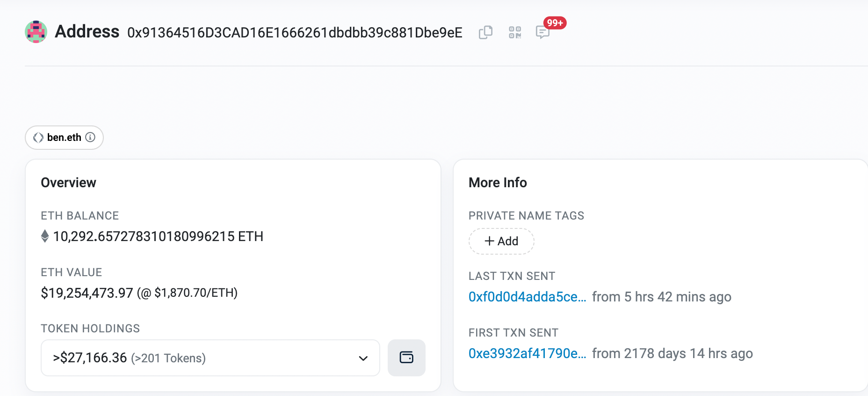This screenshot has width=868, height=396.
Task: Expand the Token Holdings dropdown
Action: click(210, 358)
